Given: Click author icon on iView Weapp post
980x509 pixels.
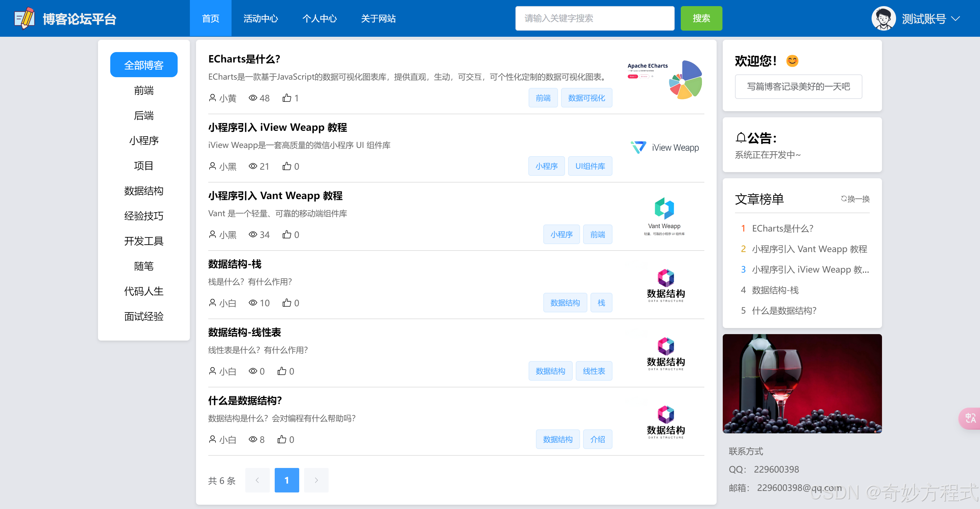Looking at the screenshot, I should click(x=213, y=166).
